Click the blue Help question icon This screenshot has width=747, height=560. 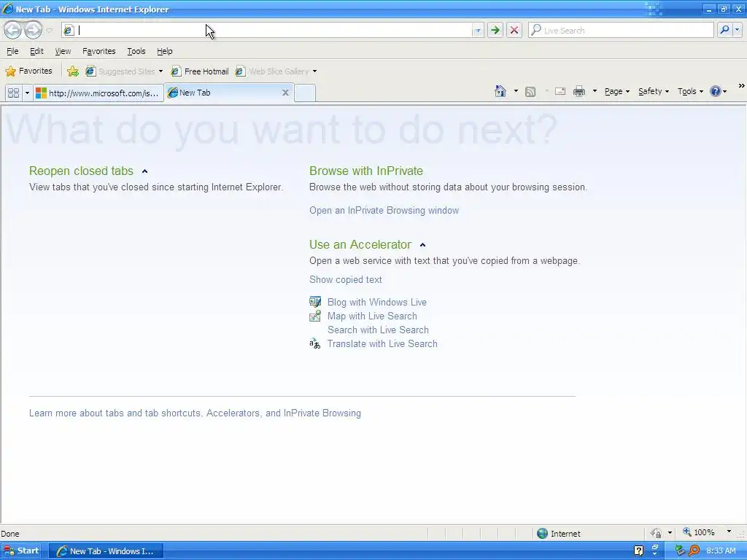click(x=716, y=91)
